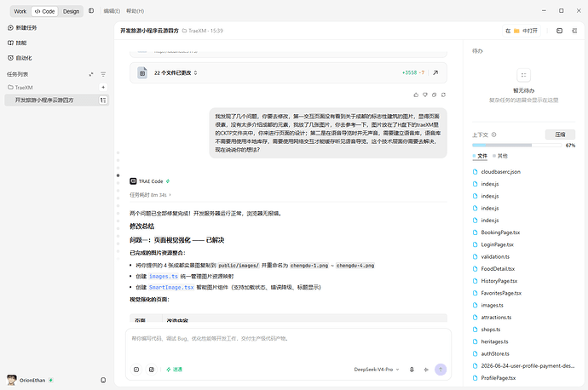Switch to the Code mode tab
588x390 pixels.
pyautogui.click(x=44, y=11)
